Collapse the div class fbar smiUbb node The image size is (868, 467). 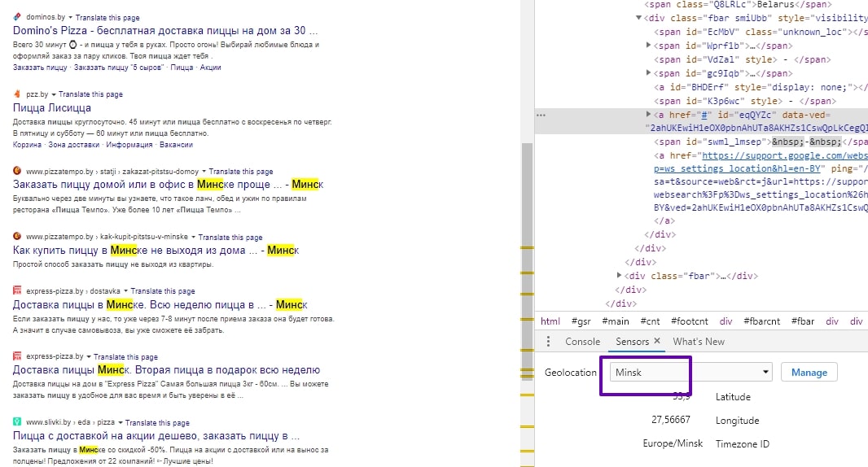pos(639,18)
